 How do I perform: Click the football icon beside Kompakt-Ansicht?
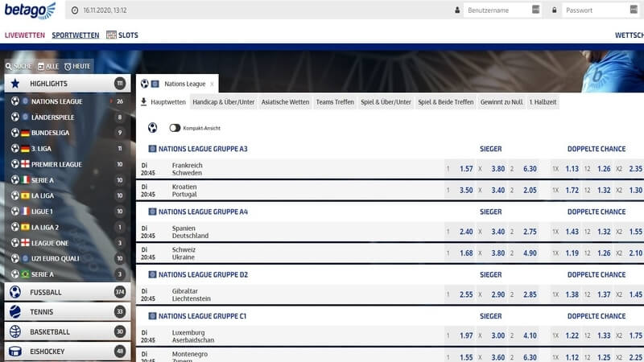coord(152,128)
